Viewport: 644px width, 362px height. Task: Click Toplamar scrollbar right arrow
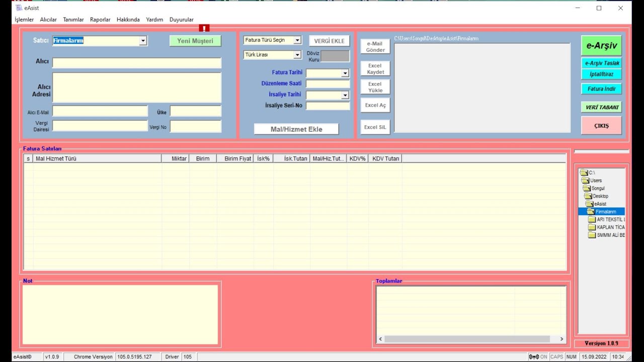click(562, 339)
